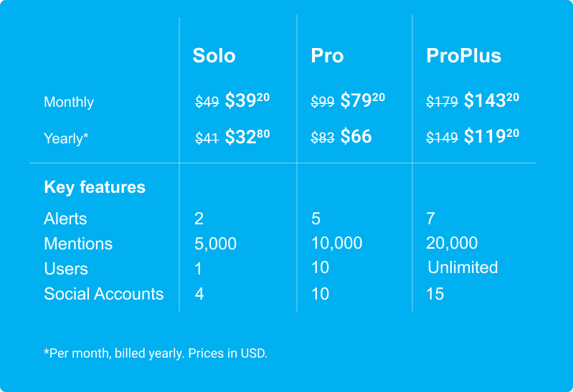Click the ProPlus yearly price $119.20
Image resolution: width=573 pixels, height=392 pixels.
(x=491, y=136)
